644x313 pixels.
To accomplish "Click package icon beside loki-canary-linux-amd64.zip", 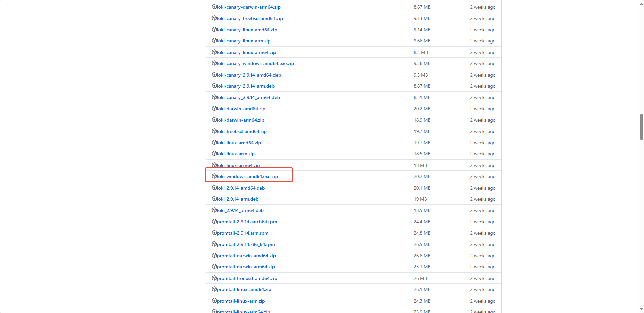I will (214, 29).
